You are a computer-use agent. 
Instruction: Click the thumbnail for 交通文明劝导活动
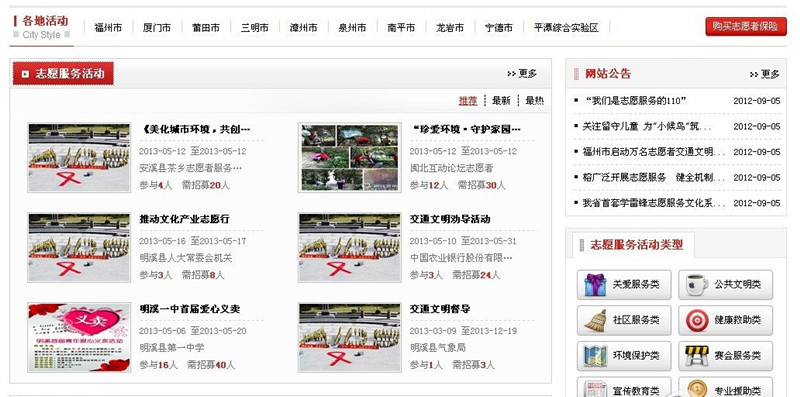tap(349, 247)
